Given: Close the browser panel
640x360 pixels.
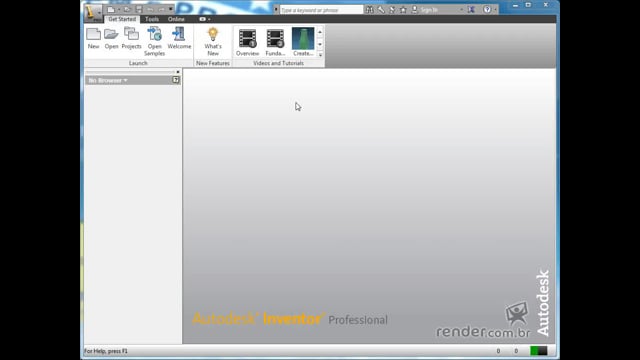Looking at the screenshot, I should click(178, 72).
